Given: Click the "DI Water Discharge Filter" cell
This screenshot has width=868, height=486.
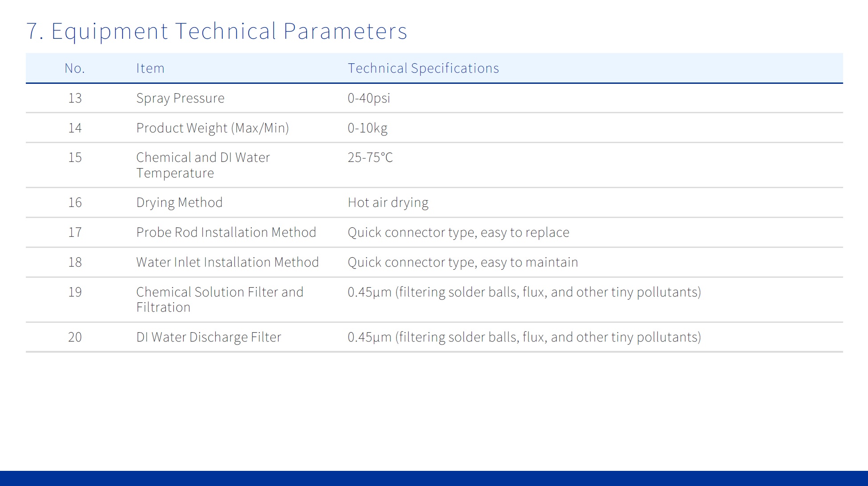Looking at the screenshot, I should [209, 337].
